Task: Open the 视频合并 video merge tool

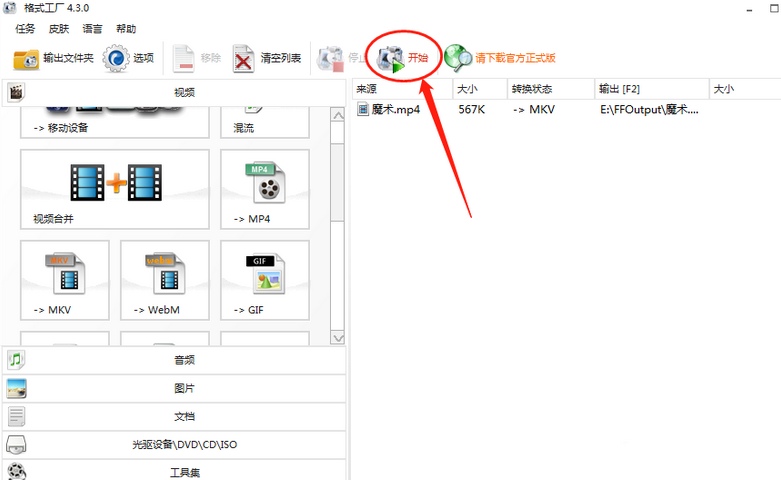Action: (x=115, y=190)
